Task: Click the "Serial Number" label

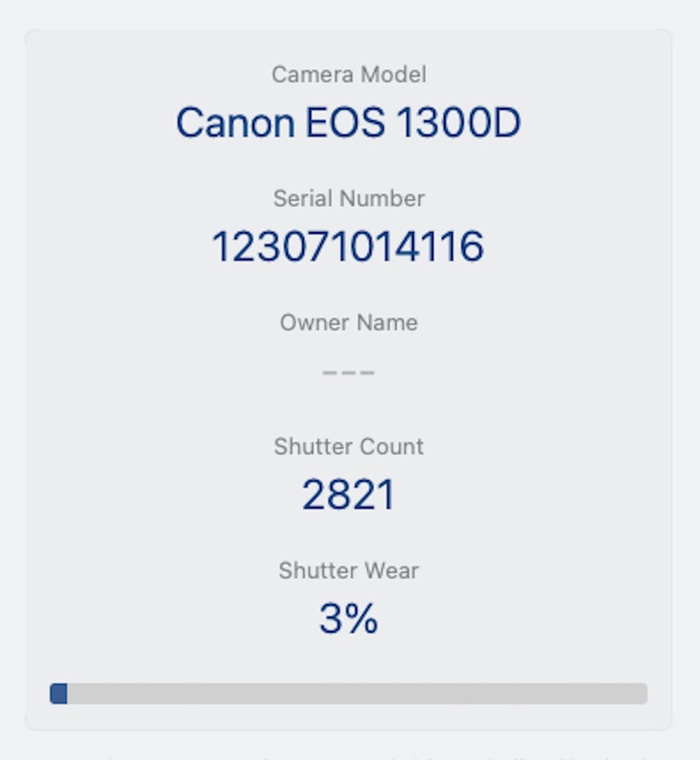Action: pos(349,199)
